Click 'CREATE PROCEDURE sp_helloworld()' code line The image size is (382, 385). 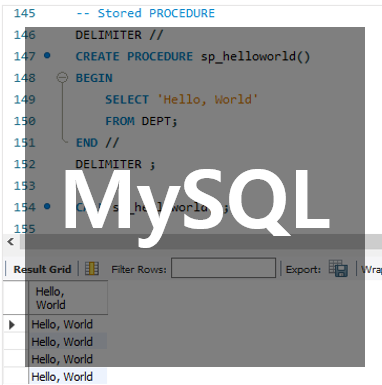tap(193, 56)
